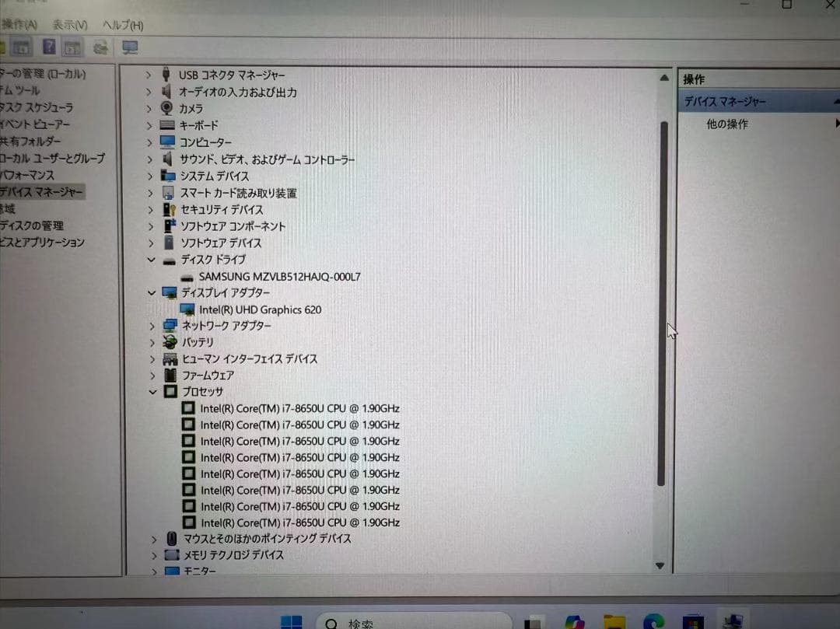The width and height of the screenshot is (840, 629).
Task: Expand the USB connector manager category
Action: [x=149, y=75]
